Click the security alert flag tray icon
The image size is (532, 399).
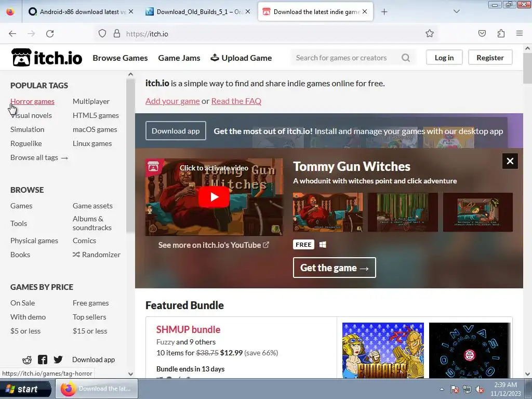(x=454, y=389)
